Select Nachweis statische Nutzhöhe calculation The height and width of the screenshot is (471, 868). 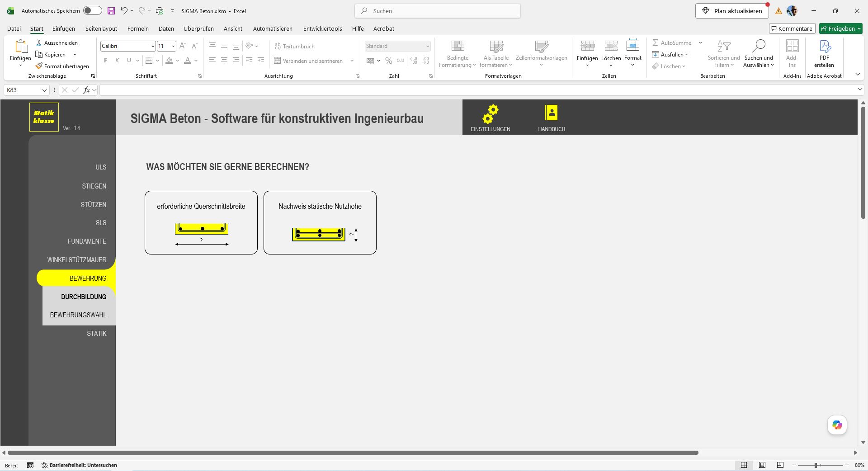(x=320, y=222)
